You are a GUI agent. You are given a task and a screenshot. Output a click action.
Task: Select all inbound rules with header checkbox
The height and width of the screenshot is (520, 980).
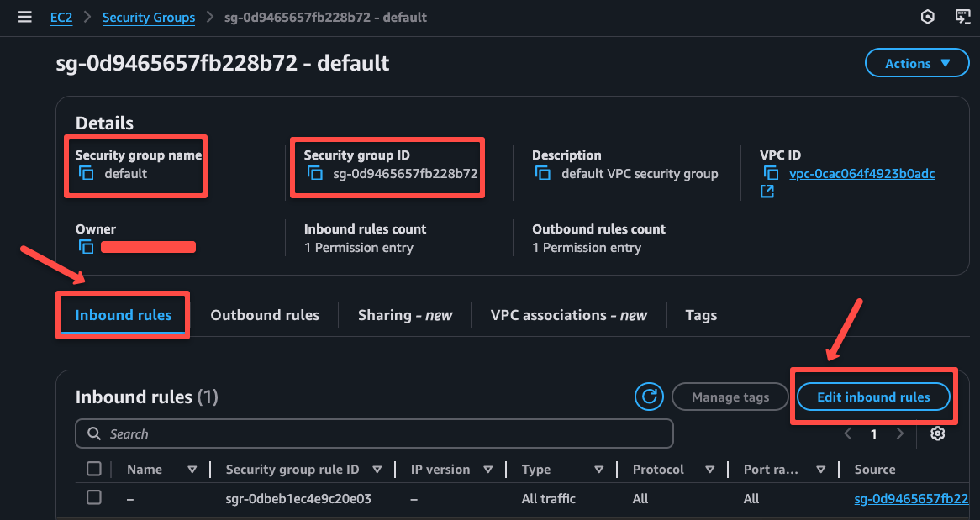94,469
